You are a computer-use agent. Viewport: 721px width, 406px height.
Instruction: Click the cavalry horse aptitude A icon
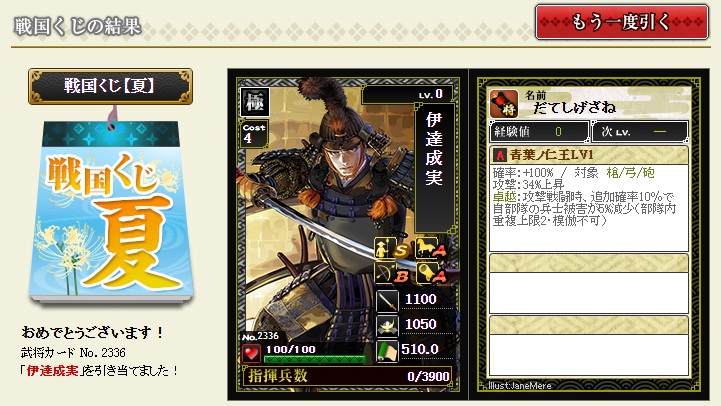430,249
